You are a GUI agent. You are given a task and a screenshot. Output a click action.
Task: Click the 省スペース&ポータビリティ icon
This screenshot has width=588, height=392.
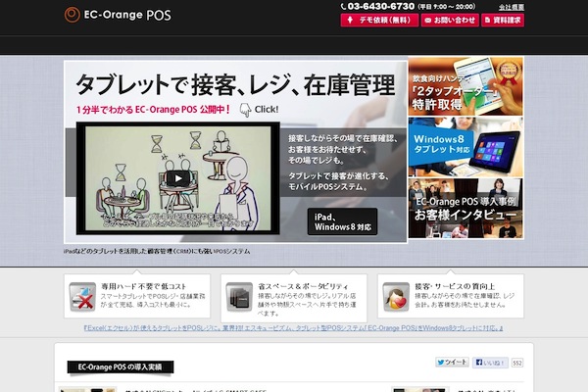239,297
